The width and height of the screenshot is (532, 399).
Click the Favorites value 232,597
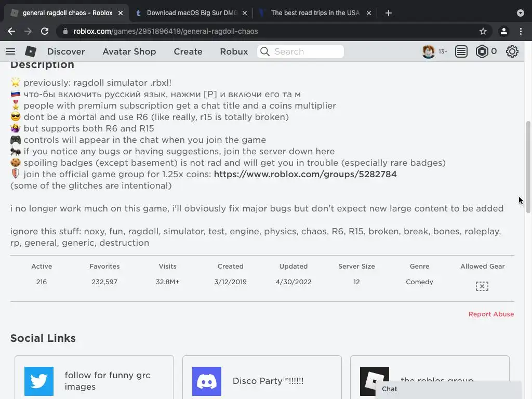[x=104, y=282]
